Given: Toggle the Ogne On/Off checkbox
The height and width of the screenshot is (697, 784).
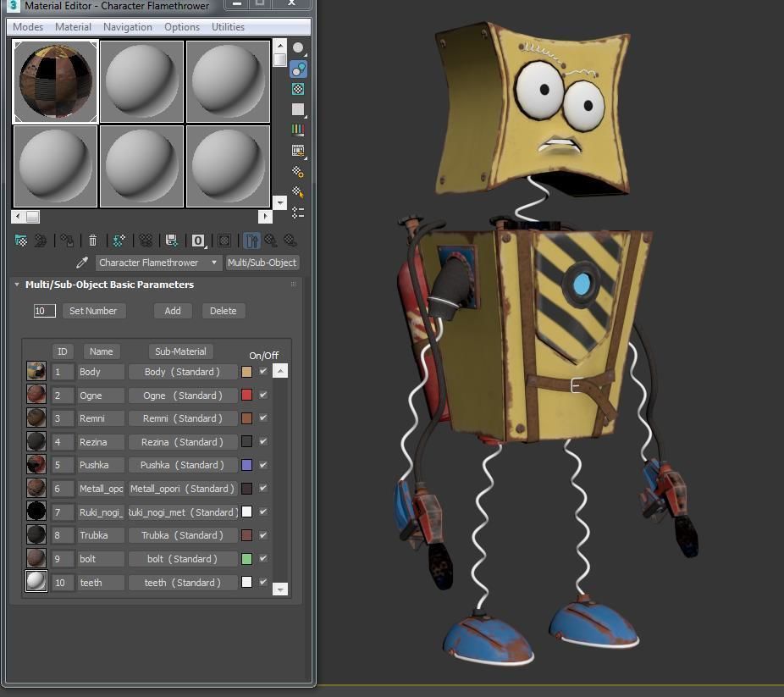Looking at the screenshot, I should pos(263,395).
